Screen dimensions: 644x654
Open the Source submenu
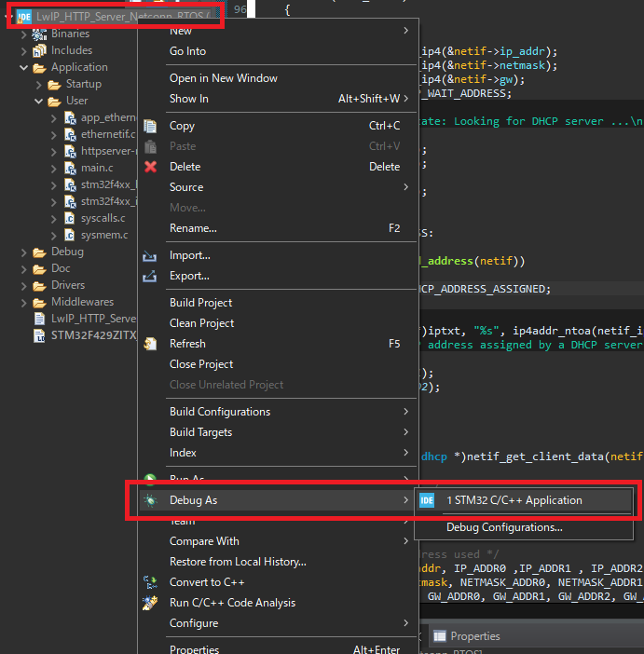pos(278,187)
